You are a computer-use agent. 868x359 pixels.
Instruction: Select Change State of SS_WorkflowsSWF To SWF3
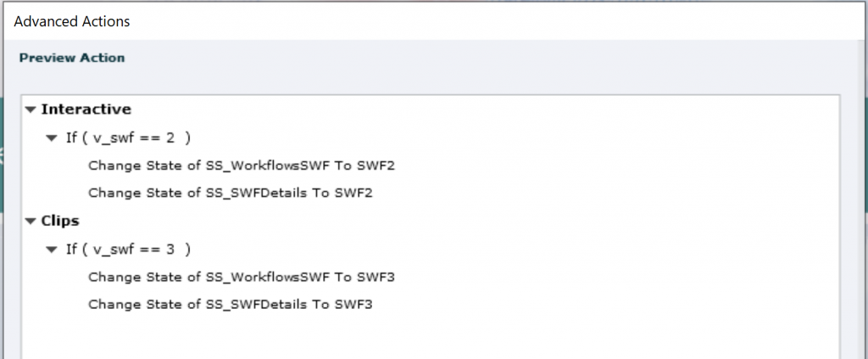point(241,277)
